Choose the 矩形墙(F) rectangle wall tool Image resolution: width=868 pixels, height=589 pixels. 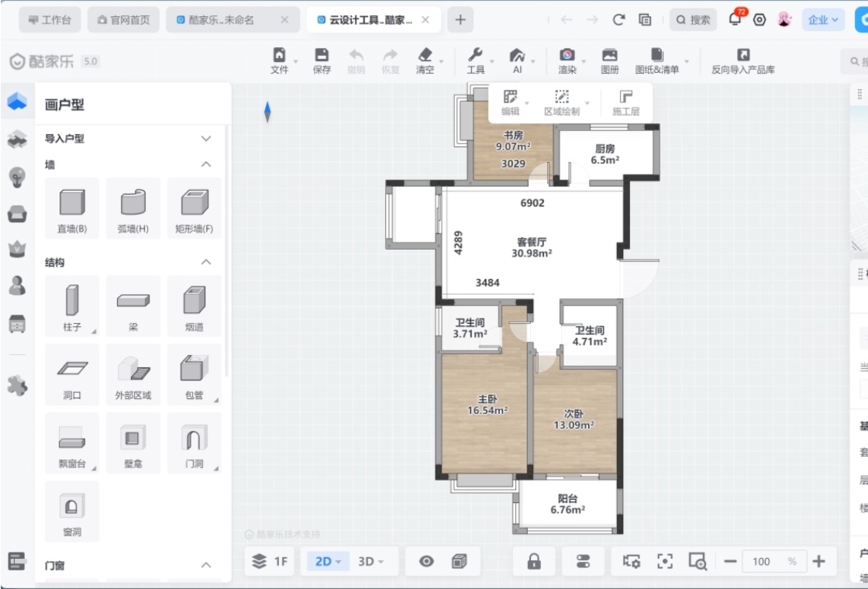point(195,208)
